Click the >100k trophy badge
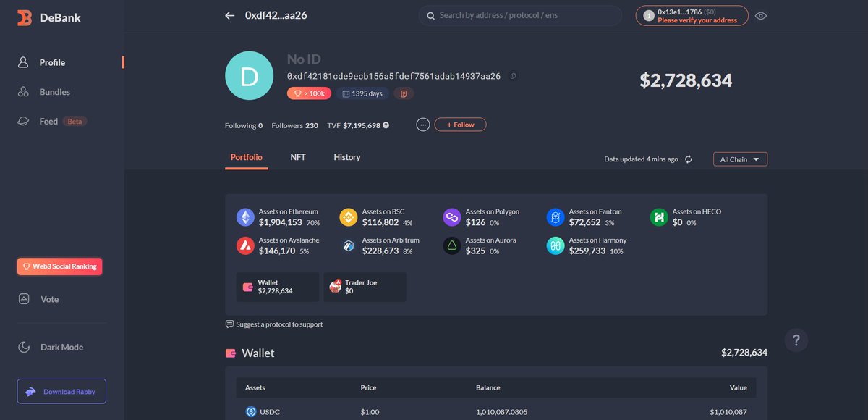 click(310, 93)
